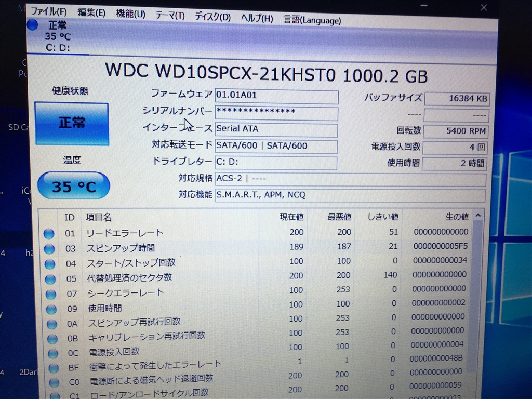Close the CrystalDiskInfo window

(484, 7)
